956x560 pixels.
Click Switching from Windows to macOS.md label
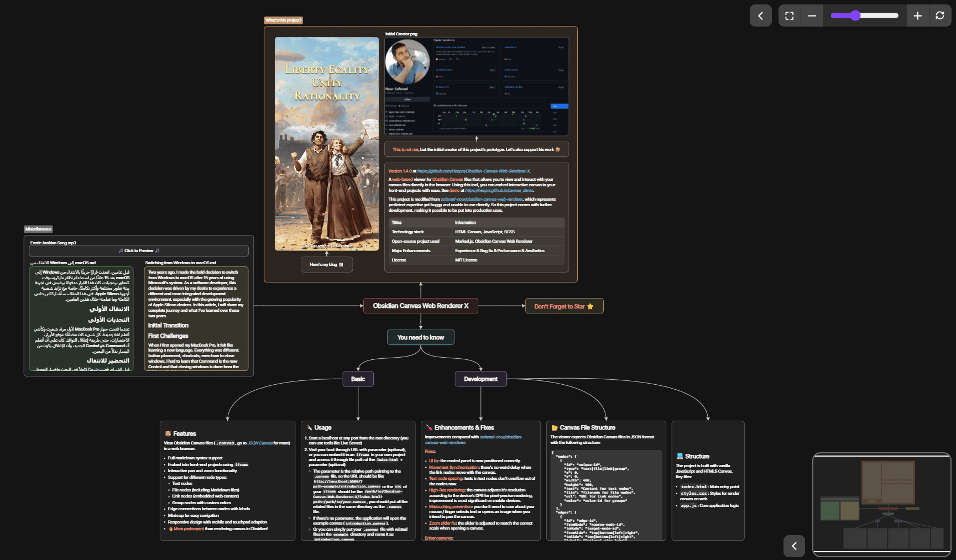click(x=180, y=263)
